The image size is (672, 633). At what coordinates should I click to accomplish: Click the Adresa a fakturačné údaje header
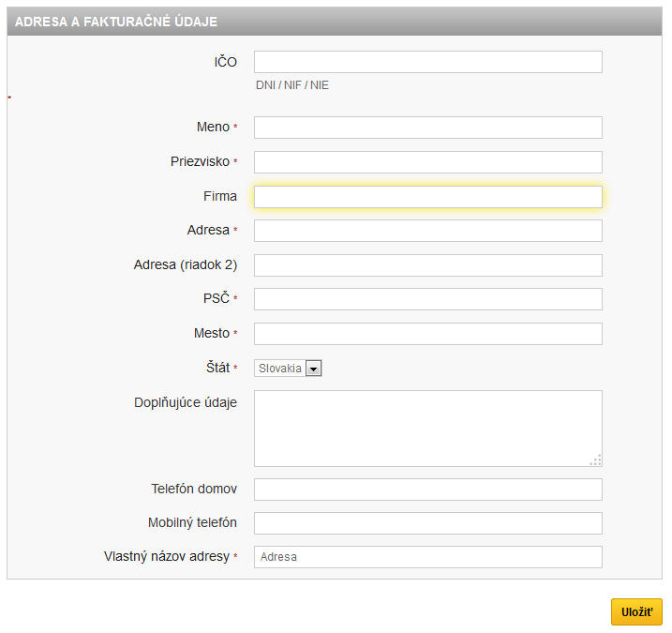pos(117,22)
